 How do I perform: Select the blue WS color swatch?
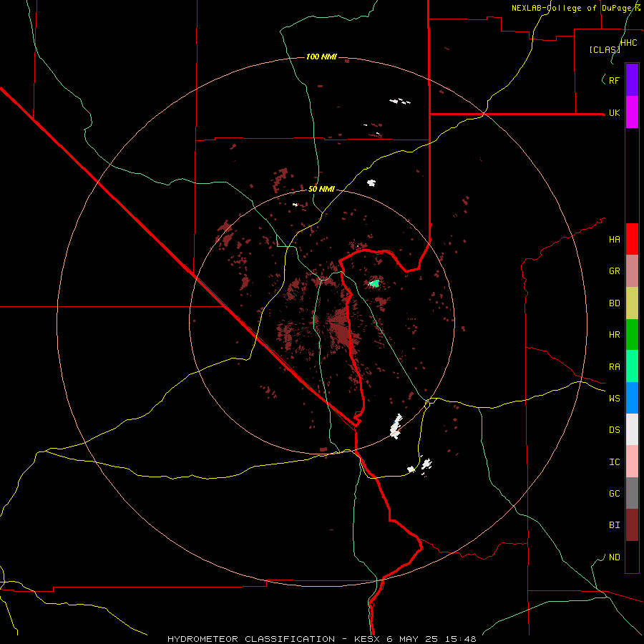(632, 398)
